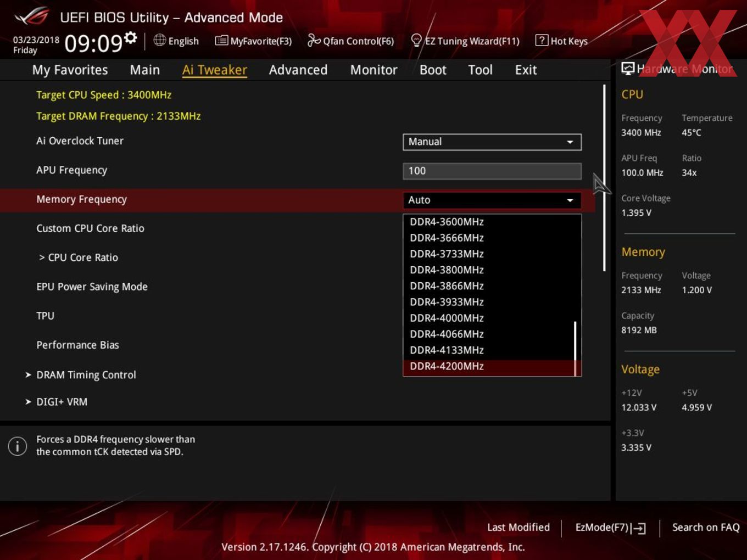Click the 45°C temperature reading
Viewport: 747px width, 560px height.
point(692,132)
